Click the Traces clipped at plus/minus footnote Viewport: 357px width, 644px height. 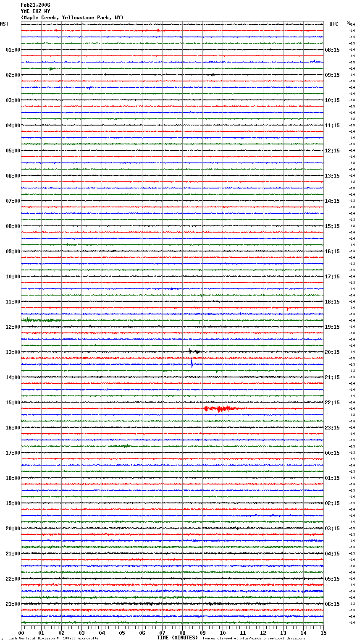254,638
